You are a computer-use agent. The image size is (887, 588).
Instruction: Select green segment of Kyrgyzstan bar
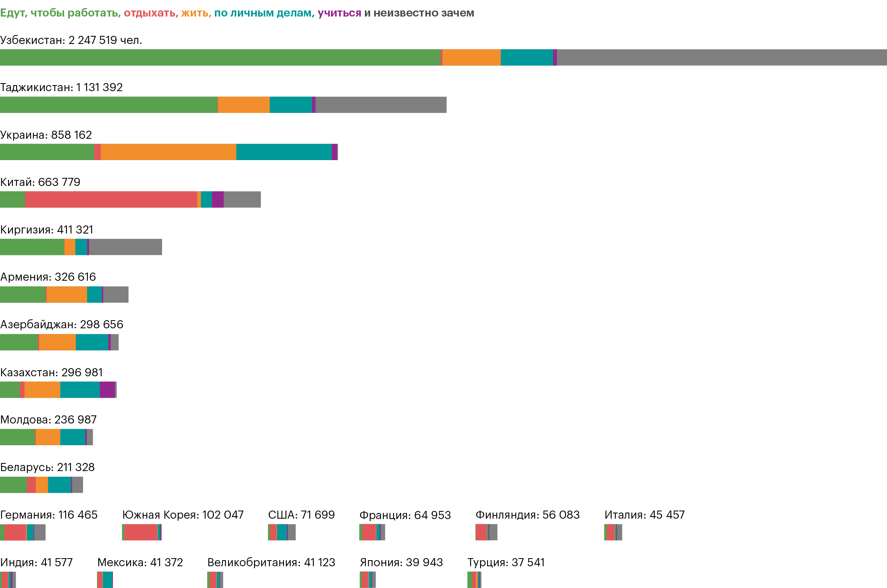pos(32,247)
